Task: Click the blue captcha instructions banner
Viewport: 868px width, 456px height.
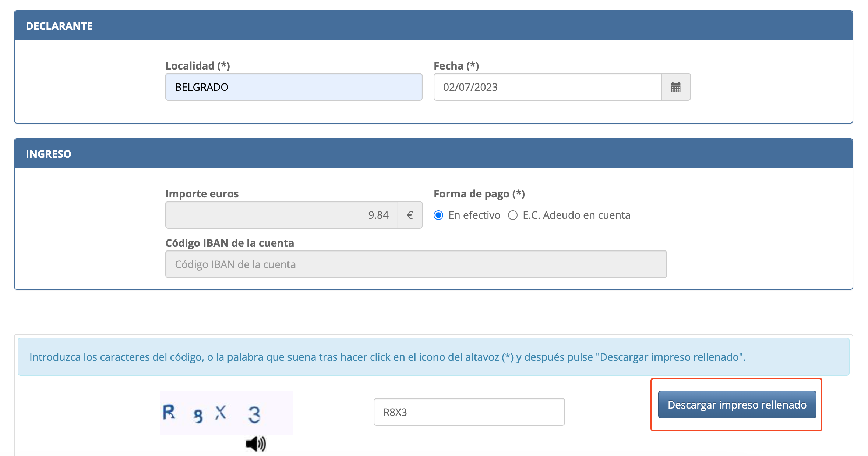Action: tap(433, 357)
